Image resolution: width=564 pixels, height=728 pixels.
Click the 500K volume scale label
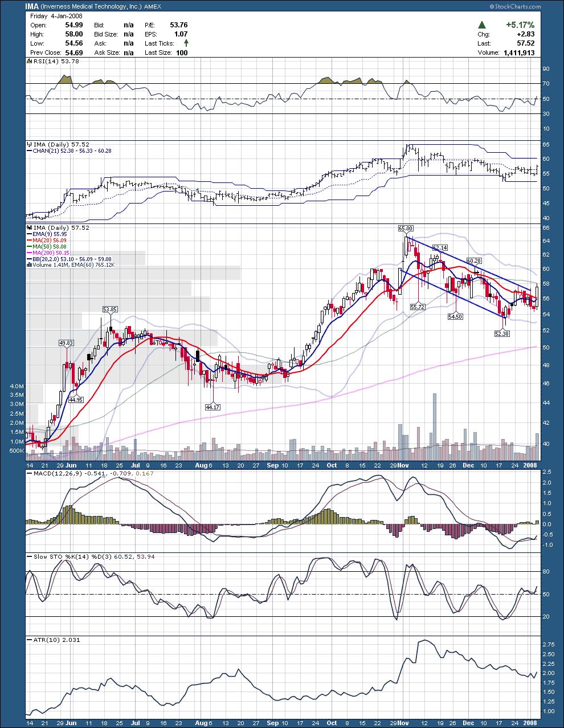pyautogui.click(x=16, y=451)
